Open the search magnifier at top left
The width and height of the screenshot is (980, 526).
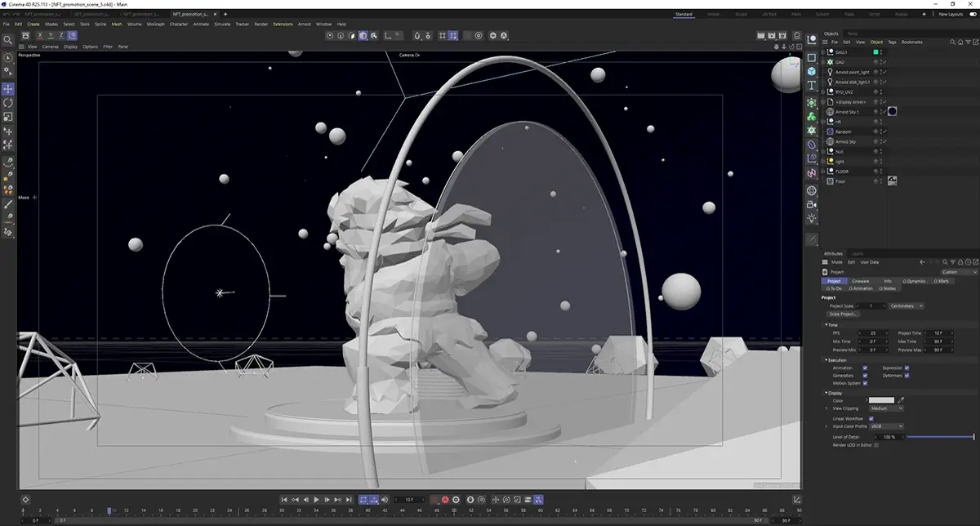[8, 39]
